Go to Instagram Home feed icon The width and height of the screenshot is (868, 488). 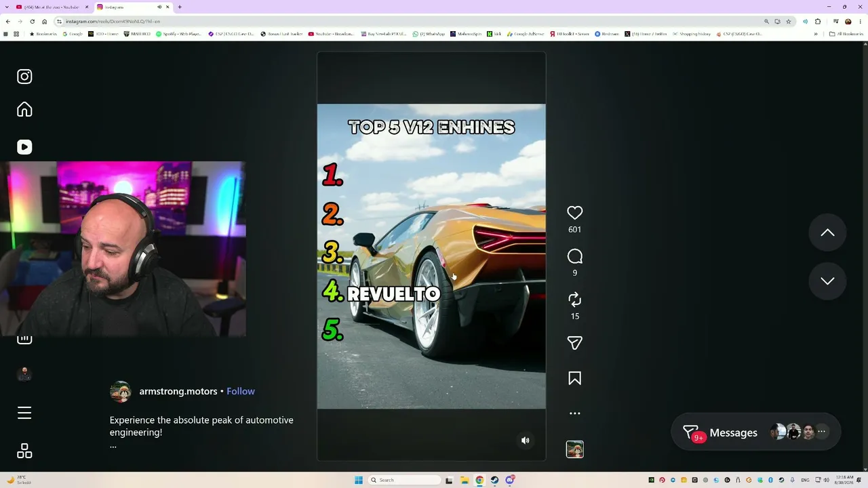coord(24,110)
